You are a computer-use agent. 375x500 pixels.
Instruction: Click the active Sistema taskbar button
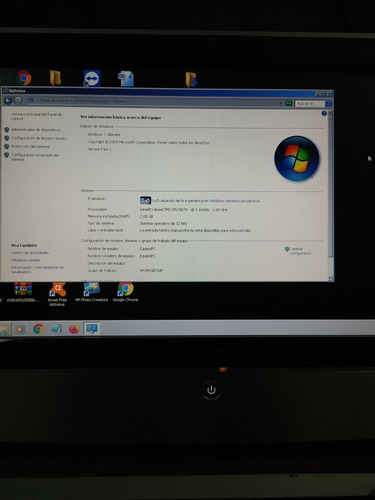pyautogui.click(x=91, y=329)
